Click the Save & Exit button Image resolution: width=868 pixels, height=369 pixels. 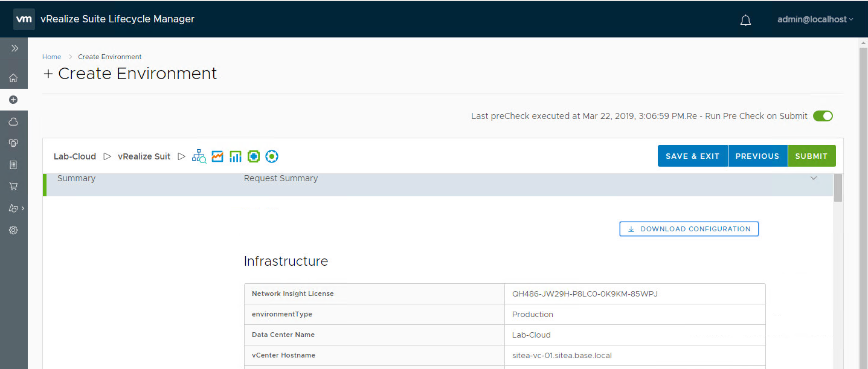tap(692, 156)
